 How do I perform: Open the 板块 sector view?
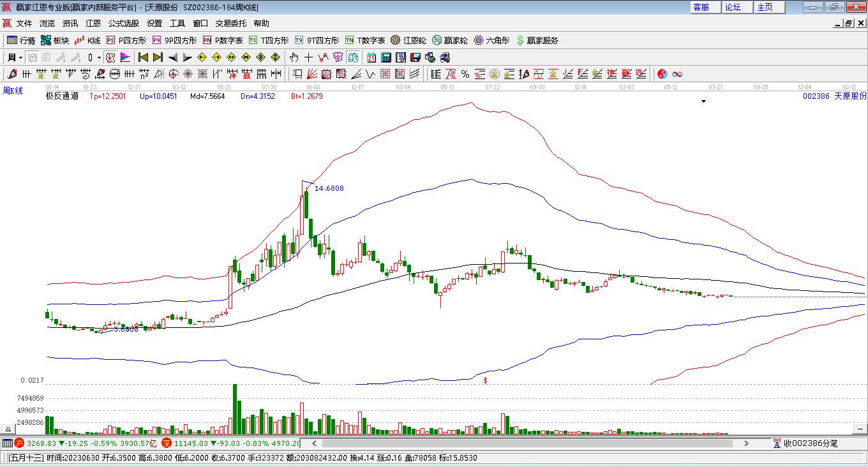(55, 40)
